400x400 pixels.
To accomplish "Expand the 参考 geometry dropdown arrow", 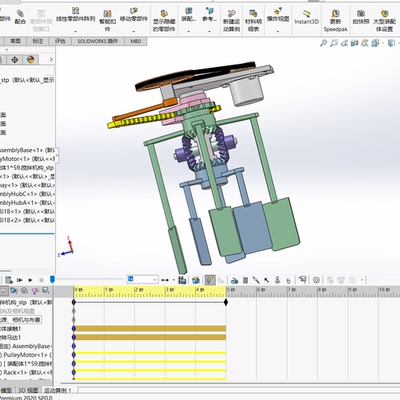I will (x=210, y=32).
